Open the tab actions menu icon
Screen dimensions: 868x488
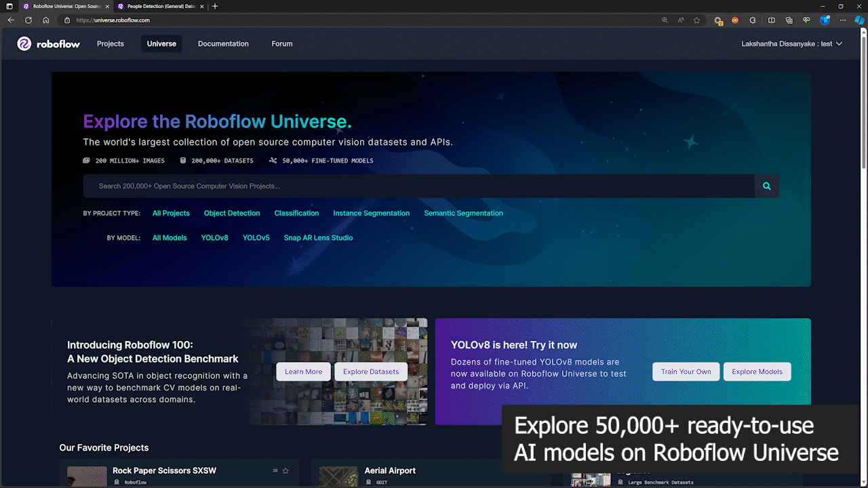click(9, 6)
